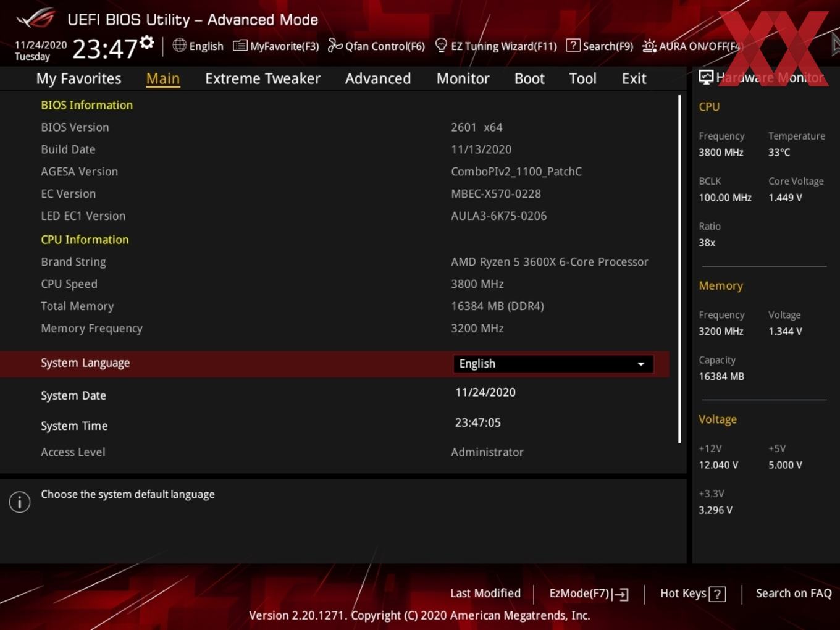Open the Boot tab
Image resolution: width=840 pixels, height=630 pixels.
tap(529, 78)
